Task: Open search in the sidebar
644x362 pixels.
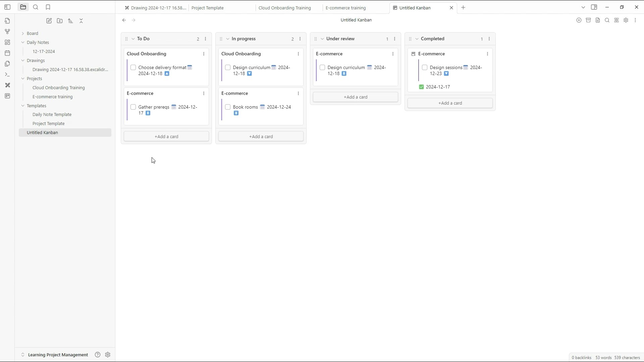Action: (x=36, y=7)
